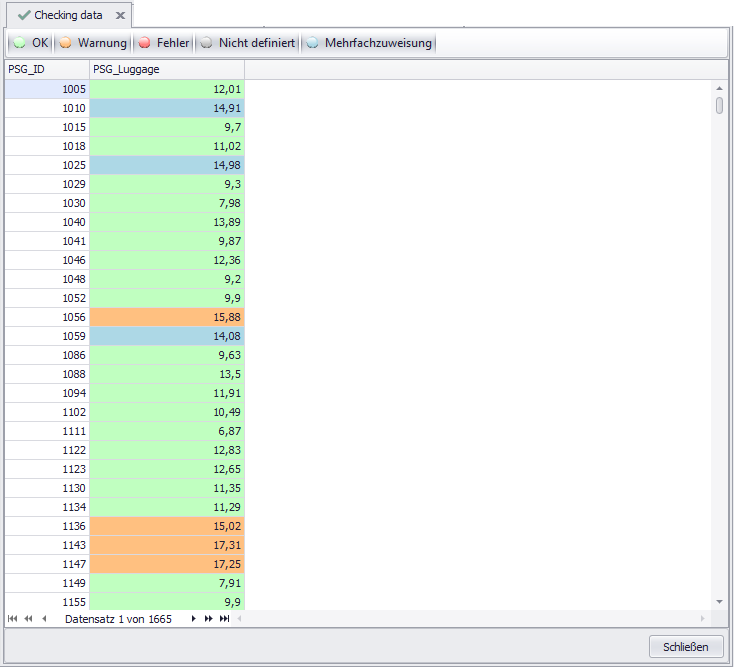Sort by the PSG_ID column header
The height and width of the screenshot is (667, 734).
(x=47, y=69)
